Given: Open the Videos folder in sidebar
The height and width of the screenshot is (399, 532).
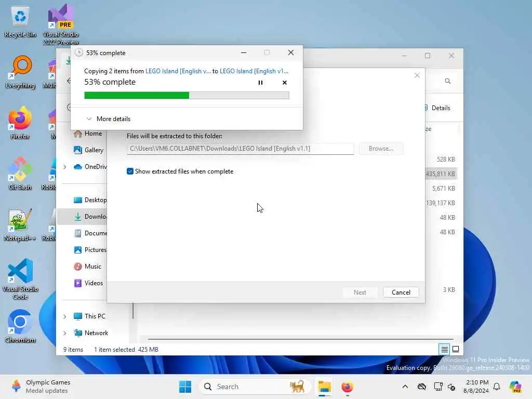Looking at the screenshot, I should (88, 283).
